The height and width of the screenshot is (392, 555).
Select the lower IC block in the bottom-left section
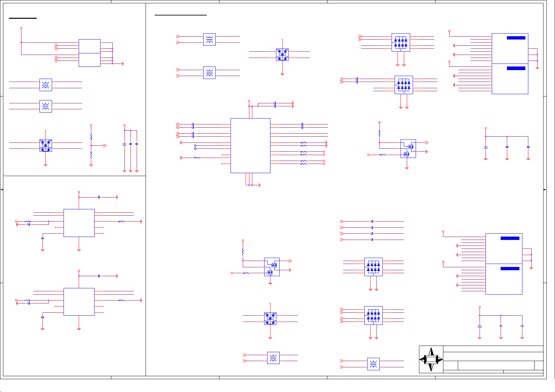(x=79, y=302)
